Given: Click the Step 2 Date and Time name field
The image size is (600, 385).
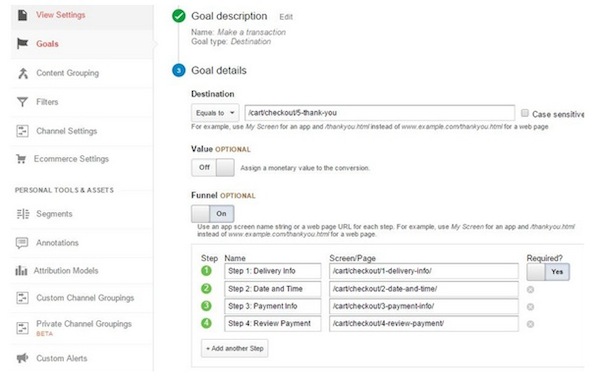Looking at the screenshot, I should coord(273,289).
